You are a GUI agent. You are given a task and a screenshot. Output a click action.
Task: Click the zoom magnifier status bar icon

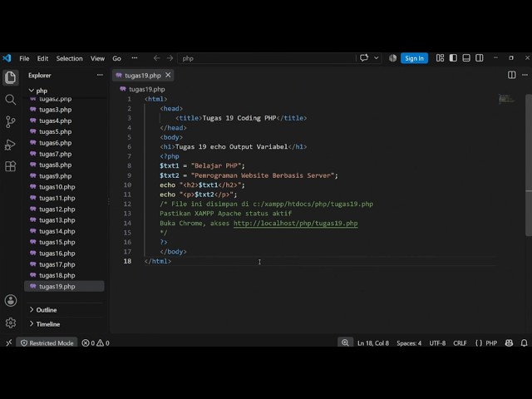[x=345, y=342]
